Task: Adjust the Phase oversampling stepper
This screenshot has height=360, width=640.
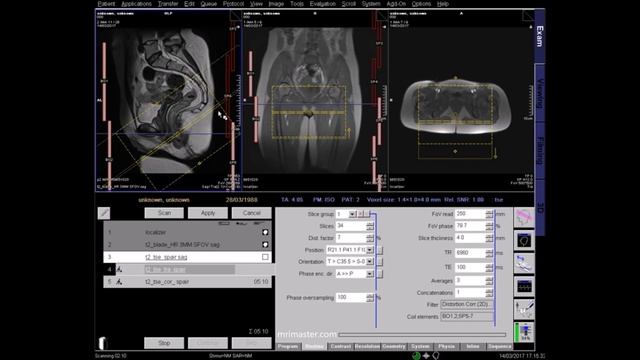Action: click(370, 298)
